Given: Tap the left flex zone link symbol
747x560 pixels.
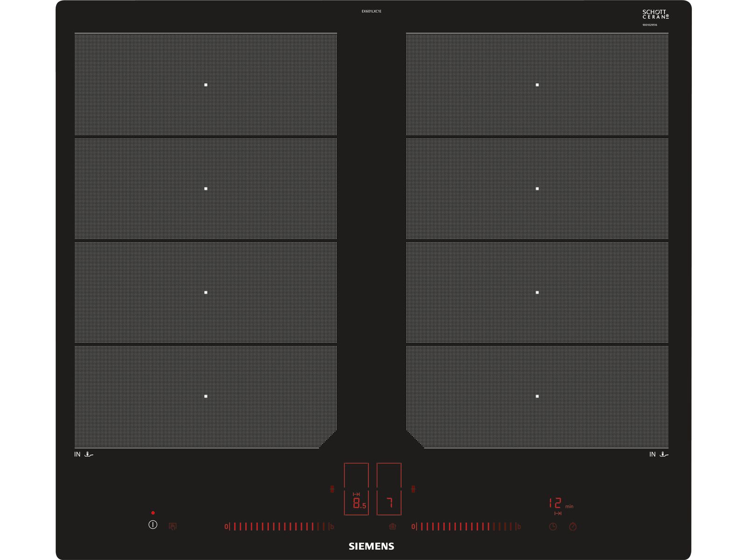Looking at the screenshot, I should 332,489.
